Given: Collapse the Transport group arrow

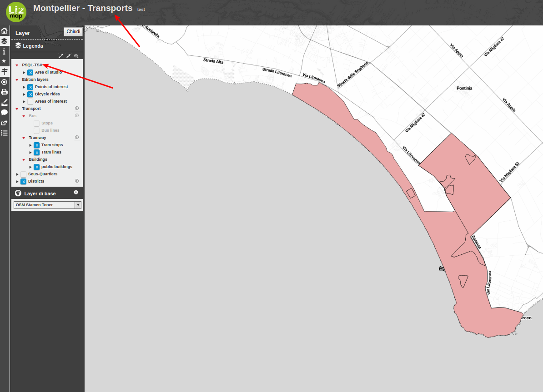Looking at the screenshot, I should [x=17, y=108].
